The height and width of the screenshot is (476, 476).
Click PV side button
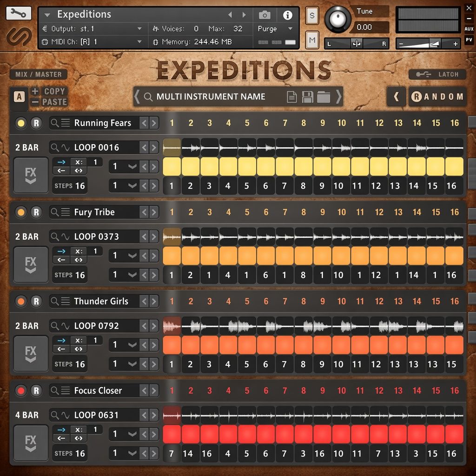(x=469, y=40)
